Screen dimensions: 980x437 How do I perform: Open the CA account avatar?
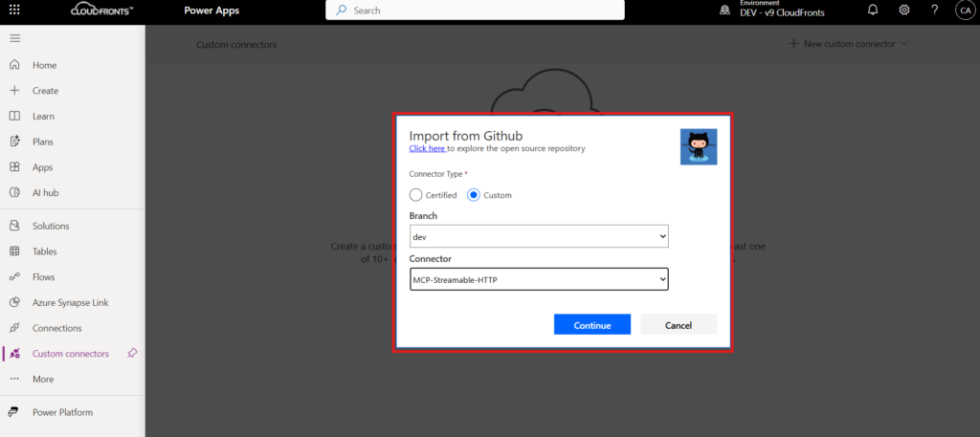(965, 10)
